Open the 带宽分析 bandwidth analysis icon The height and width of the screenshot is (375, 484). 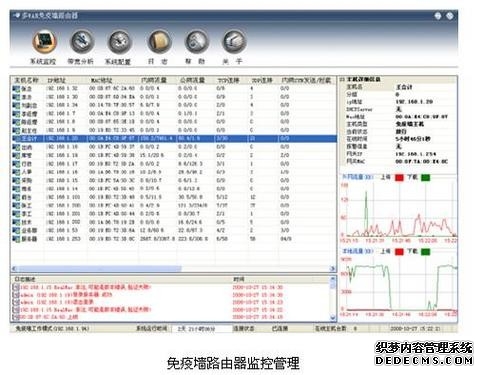point(82,41)
